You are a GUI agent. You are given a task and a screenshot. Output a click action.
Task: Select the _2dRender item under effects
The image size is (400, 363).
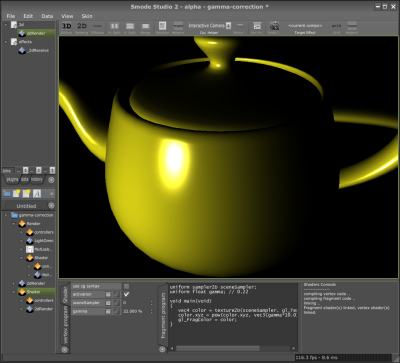pos(38,51)
